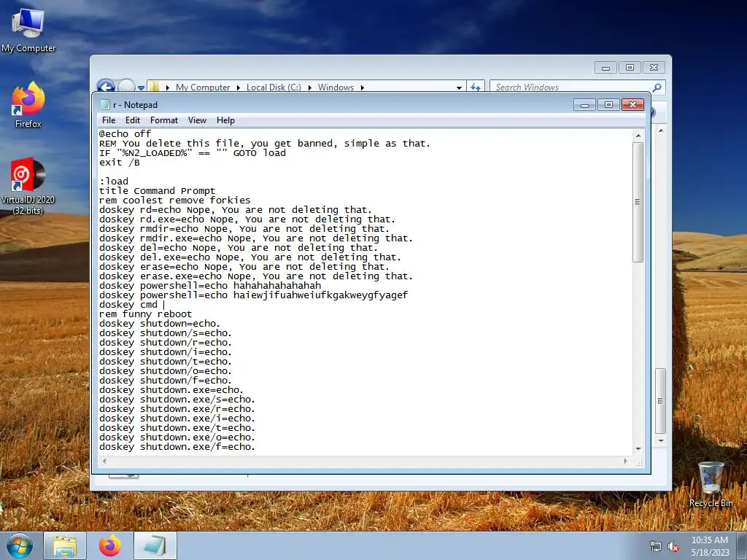Click the search magnifier in Explorer
This screenshot has height=560, width=747.
657,87
